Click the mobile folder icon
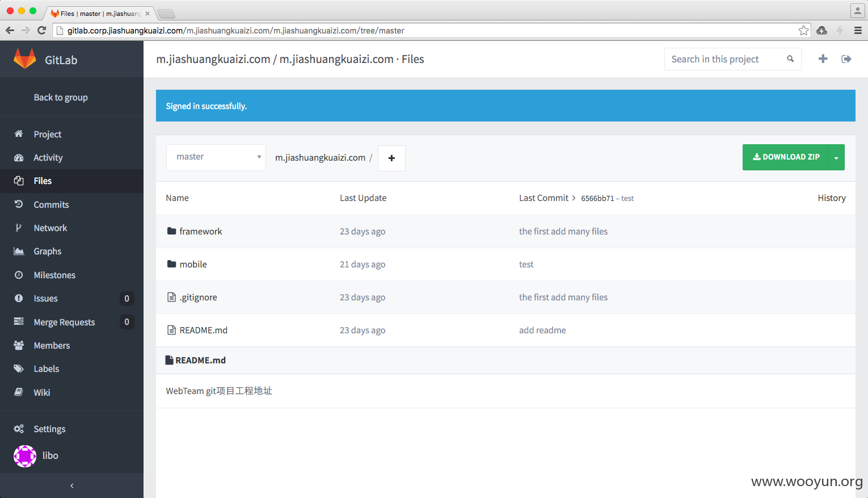 coord(171,264)
